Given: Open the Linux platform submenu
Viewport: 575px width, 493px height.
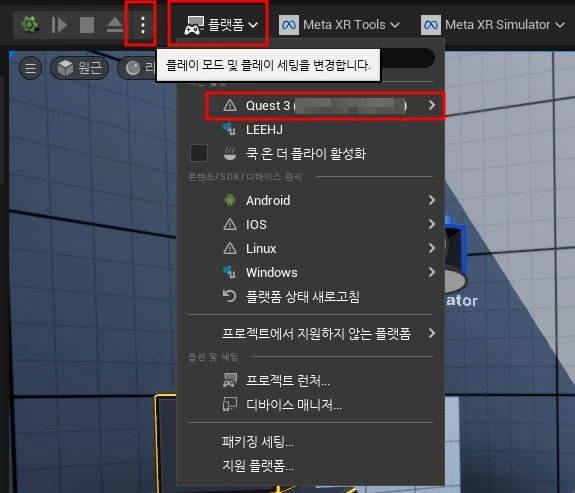Looking at the screenshot, I should pos(310,248).
